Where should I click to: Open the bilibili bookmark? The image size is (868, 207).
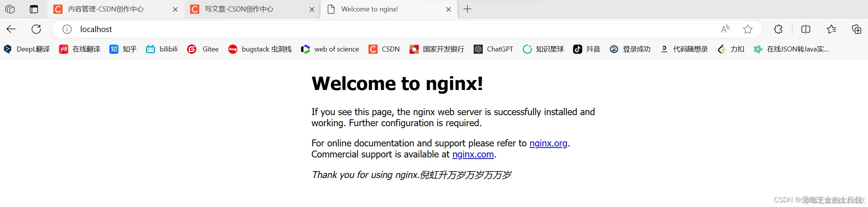[162, 49]
